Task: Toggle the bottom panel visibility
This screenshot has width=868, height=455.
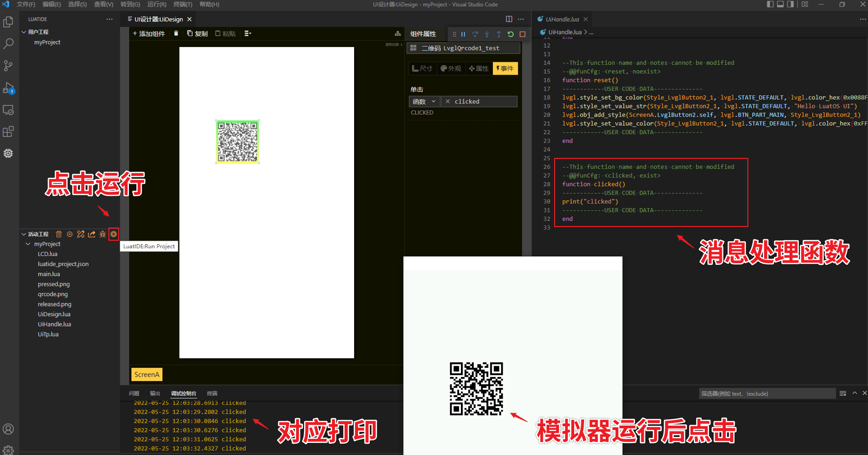Action: click(x=779, y=4)
